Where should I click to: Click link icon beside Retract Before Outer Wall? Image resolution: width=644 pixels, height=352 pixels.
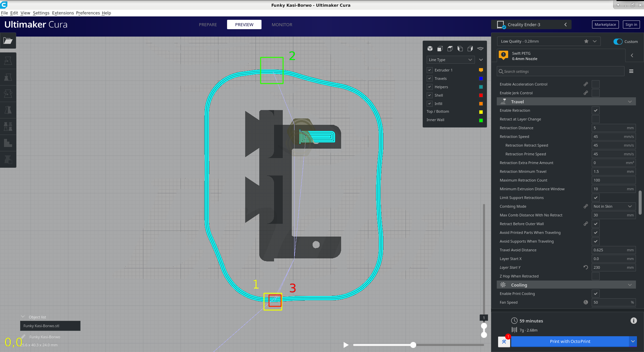(x=586, y=224)
